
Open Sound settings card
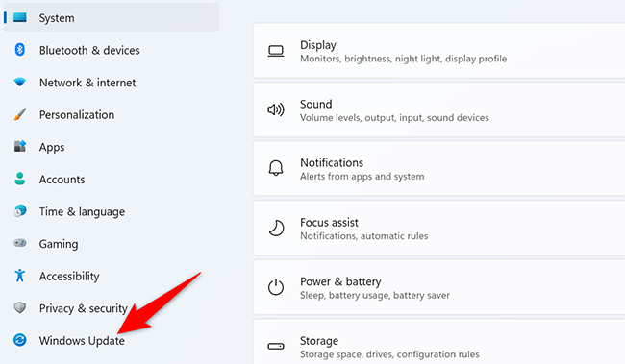click(x=438, y=109)
